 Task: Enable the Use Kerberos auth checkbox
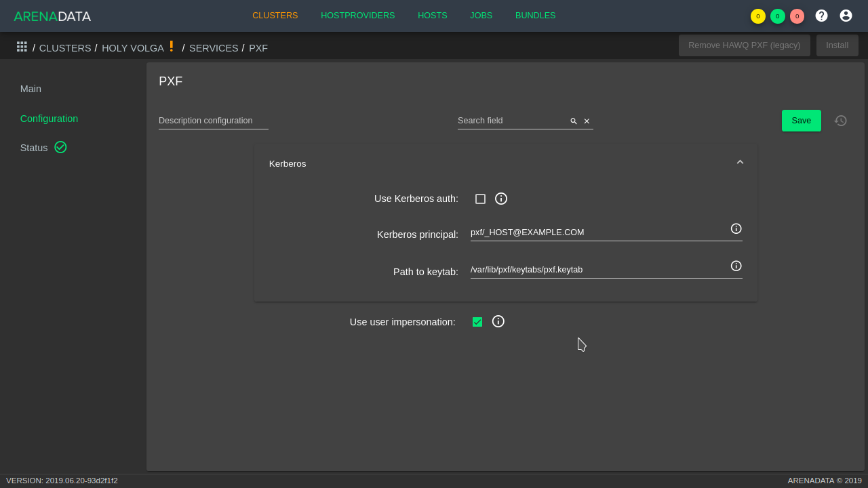[480, 199]
